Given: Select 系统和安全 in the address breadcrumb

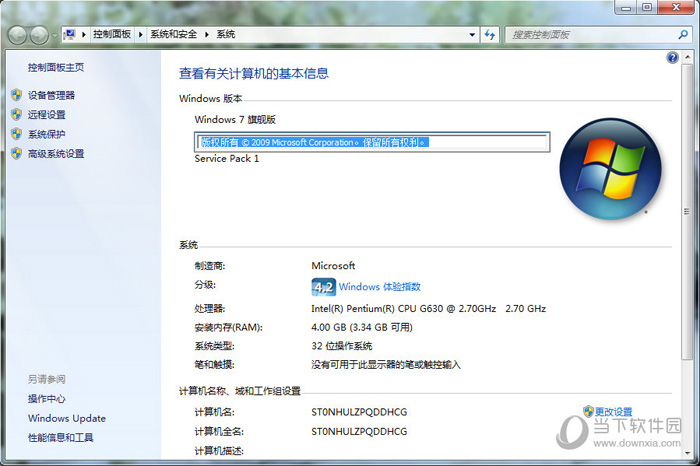Looking at the screenshot, I should 173,34.
